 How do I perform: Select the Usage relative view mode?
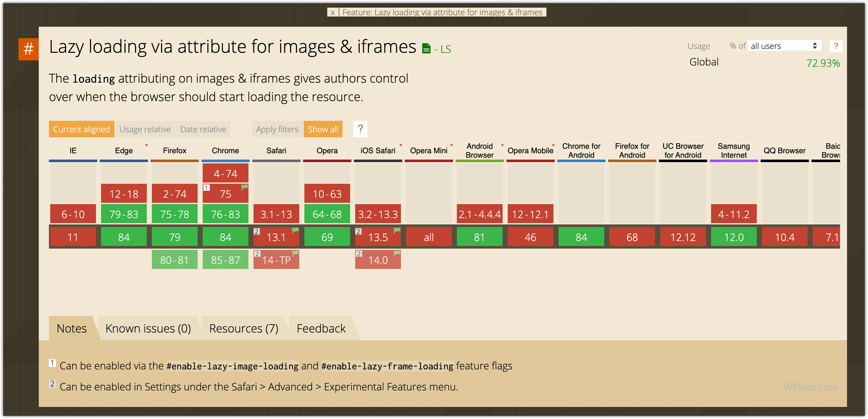[x=145, y=129]
